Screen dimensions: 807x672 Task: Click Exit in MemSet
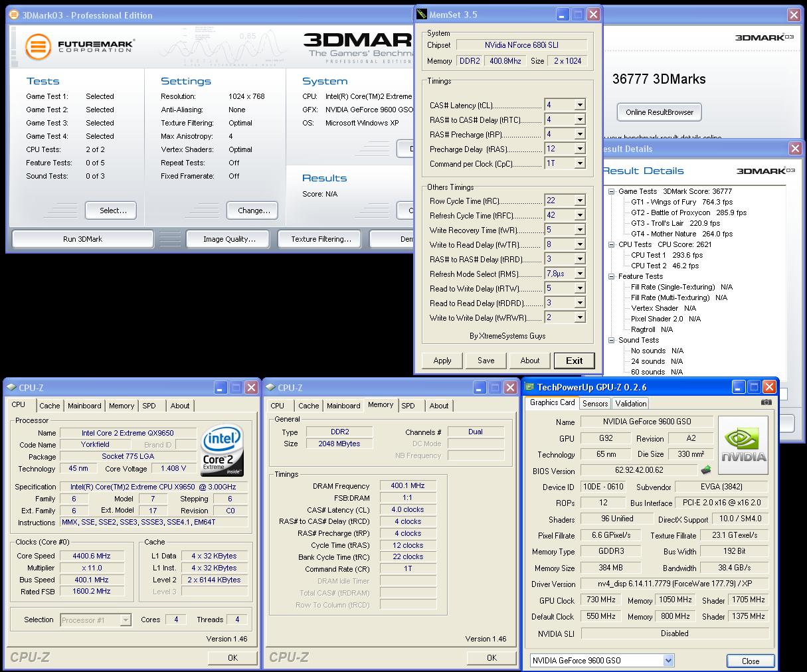pyautogui.click(x=574, y=361)
